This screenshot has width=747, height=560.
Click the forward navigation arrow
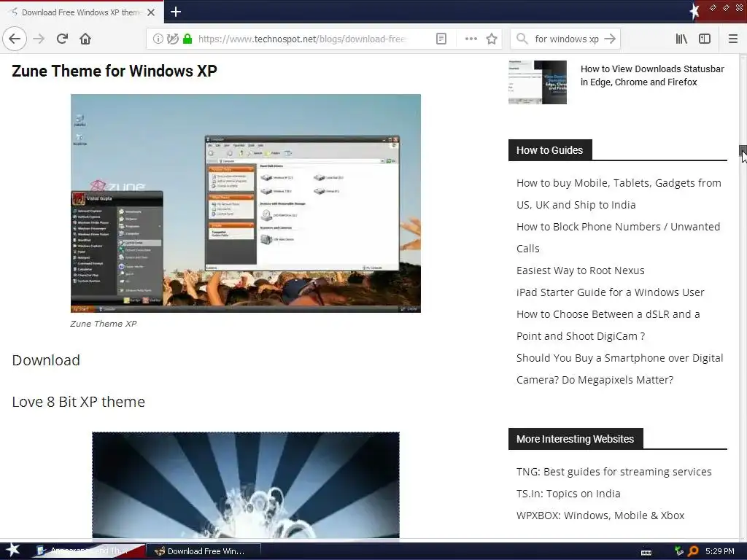39,39
